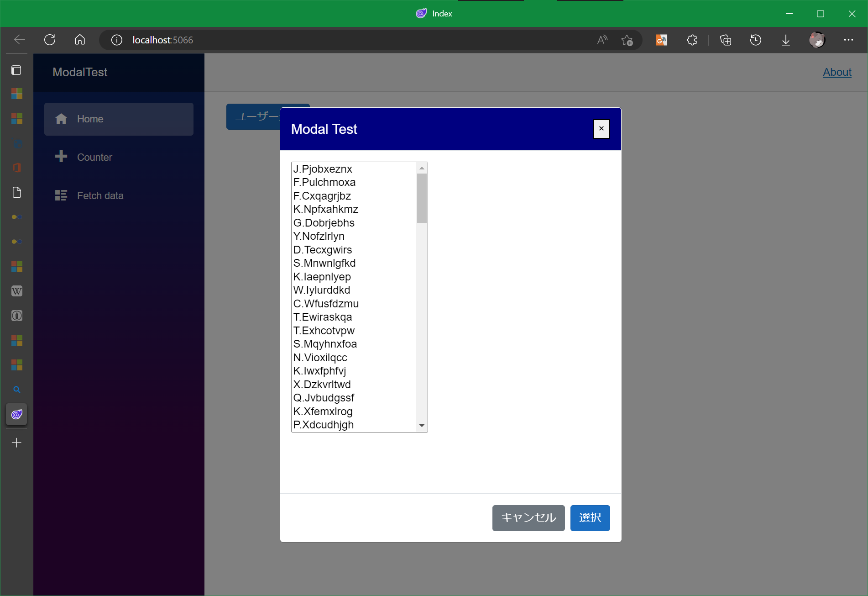Click the browser refresh icon
Screen dimensions: 868x596
click(x=50, y=40)
